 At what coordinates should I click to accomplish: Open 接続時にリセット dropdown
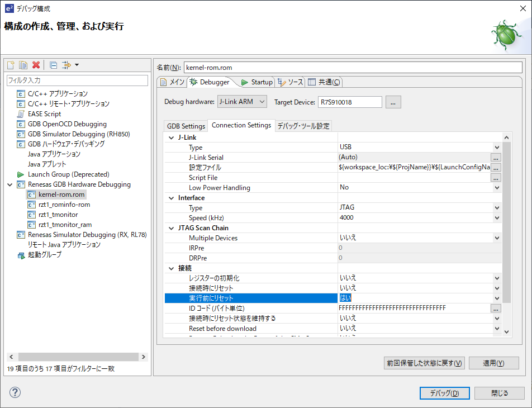pos(497,288)
